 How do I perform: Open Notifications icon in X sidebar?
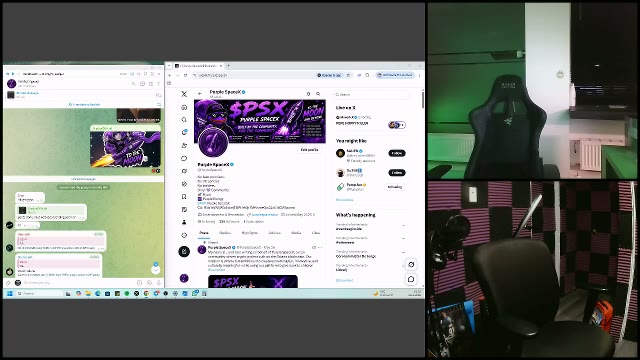184,132
